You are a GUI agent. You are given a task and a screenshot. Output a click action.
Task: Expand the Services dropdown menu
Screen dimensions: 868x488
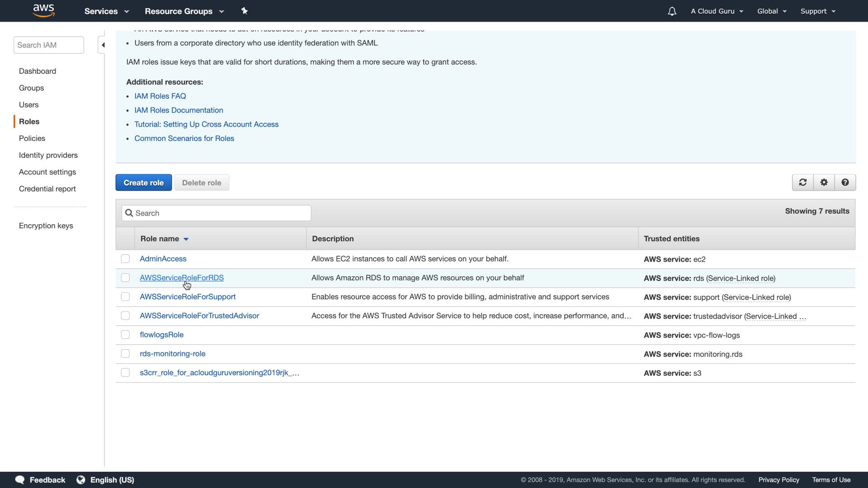tap(106, 11)
